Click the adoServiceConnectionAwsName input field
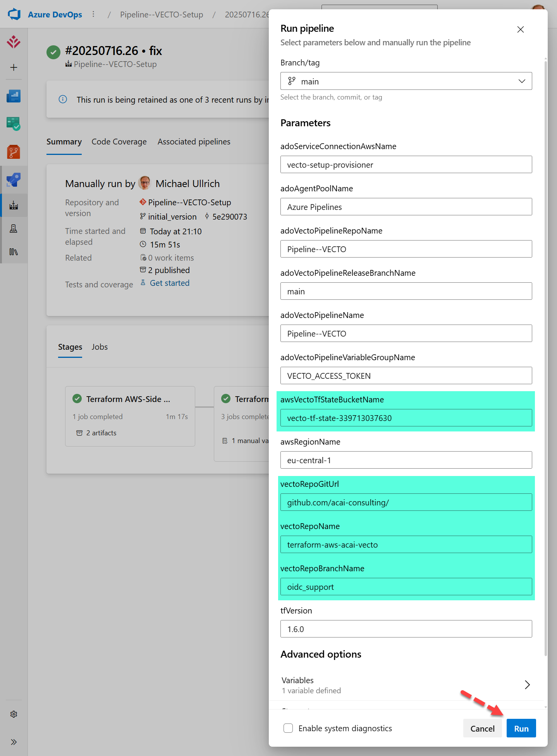 (406, 165)
